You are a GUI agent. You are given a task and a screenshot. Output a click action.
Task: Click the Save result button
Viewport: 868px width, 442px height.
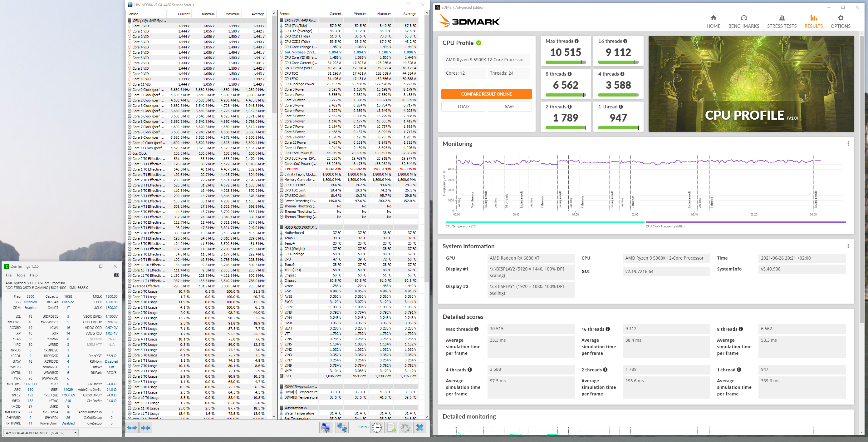[x=509, y=107]
